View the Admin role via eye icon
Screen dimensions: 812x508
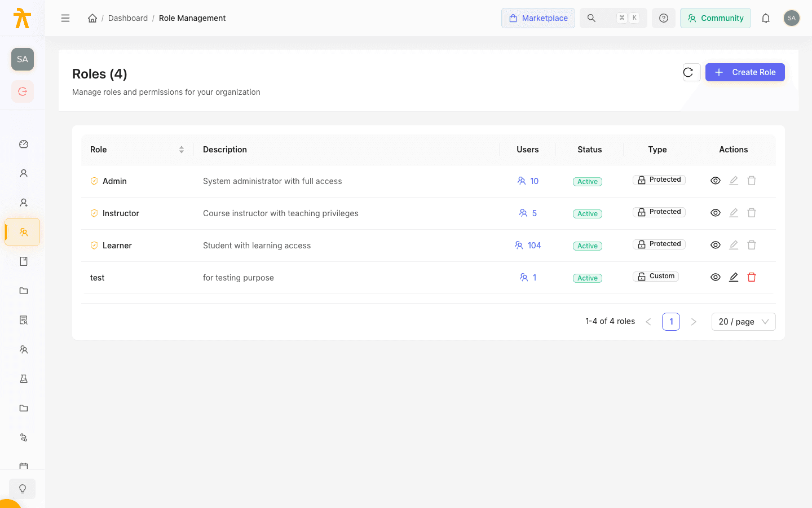click(x=716, y=181)
